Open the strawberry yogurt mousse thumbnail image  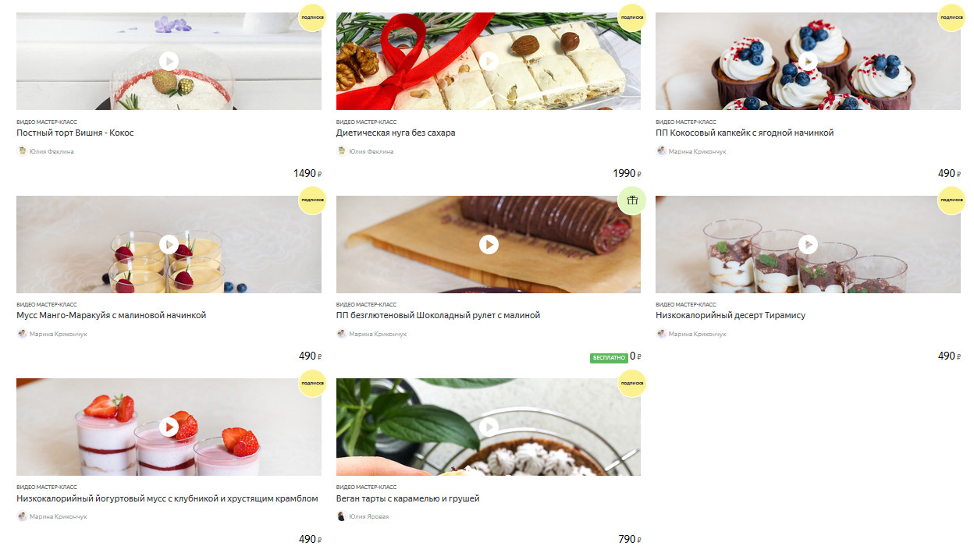(x=169, y=427)
